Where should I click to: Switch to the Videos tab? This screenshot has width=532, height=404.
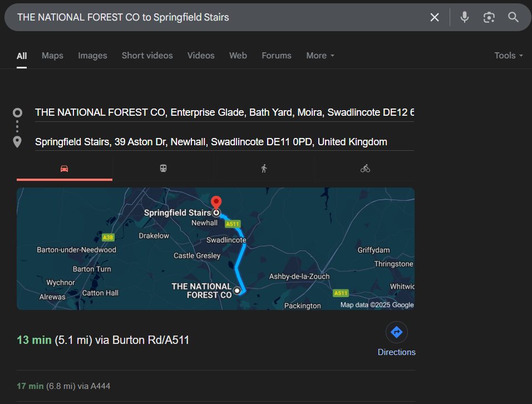pos(201,56)
